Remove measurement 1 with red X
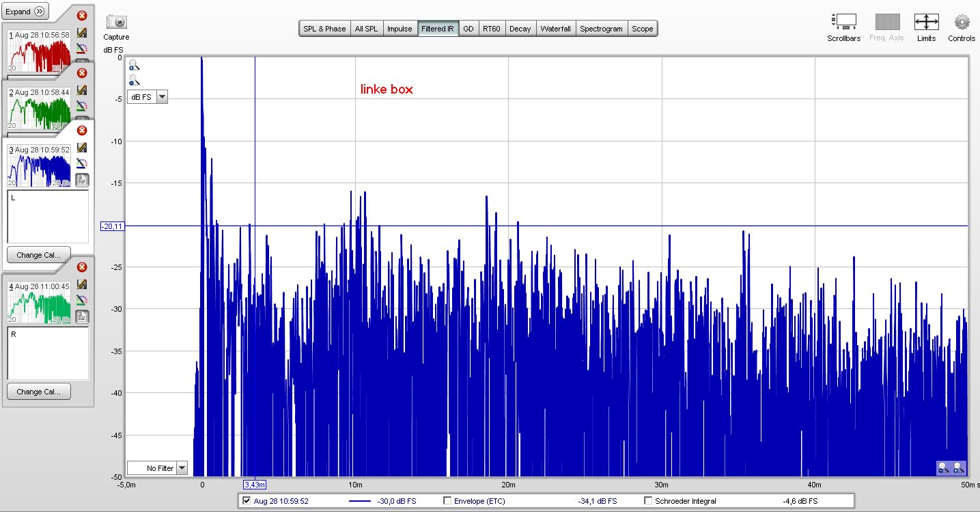980x512 pixels. 82,16
